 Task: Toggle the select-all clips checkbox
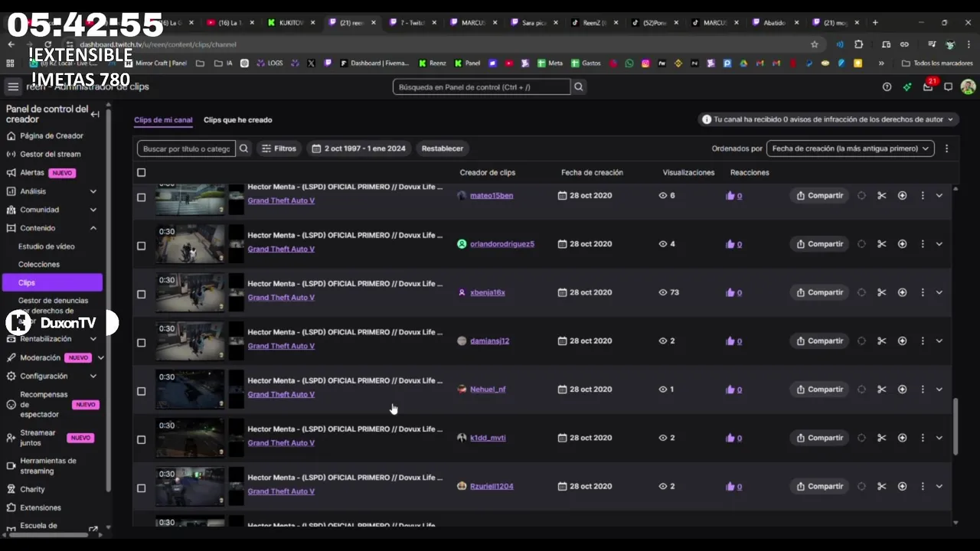click(x=141, y=172)
